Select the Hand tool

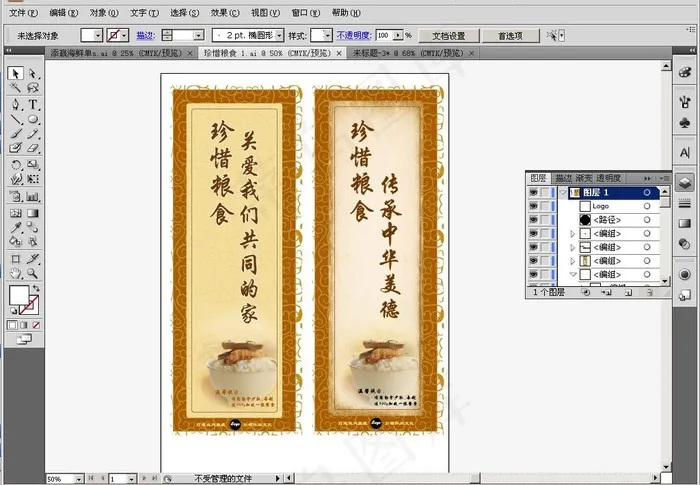16,272
